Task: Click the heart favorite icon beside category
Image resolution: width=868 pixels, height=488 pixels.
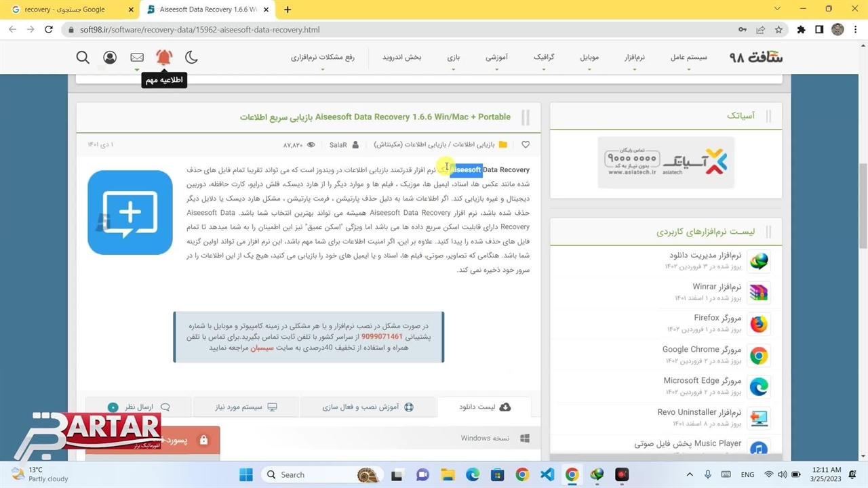Action: click(x=526, y=145)
